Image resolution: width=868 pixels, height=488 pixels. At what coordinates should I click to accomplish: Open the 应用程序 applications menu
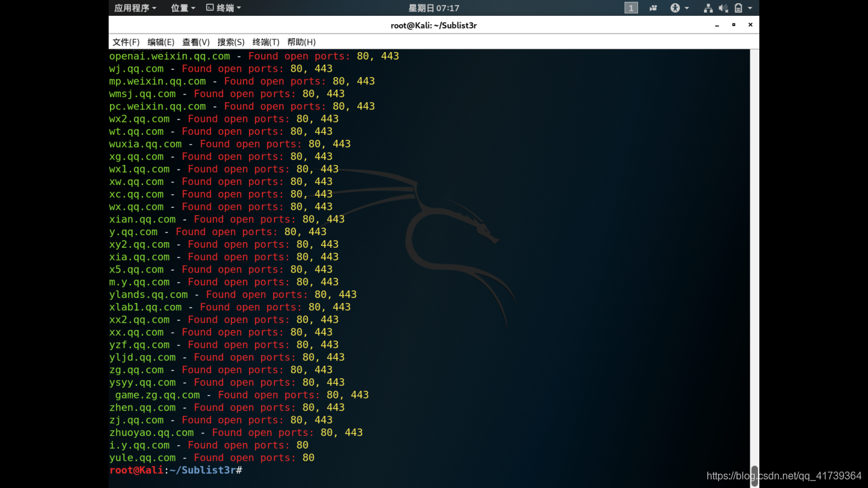[x=135, y=8]
